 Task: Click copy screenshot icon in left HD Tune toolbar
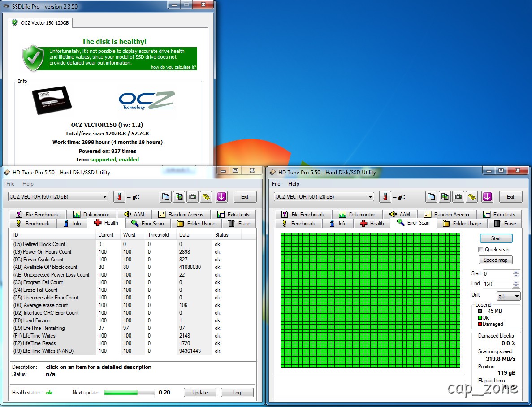pos(179,197)
